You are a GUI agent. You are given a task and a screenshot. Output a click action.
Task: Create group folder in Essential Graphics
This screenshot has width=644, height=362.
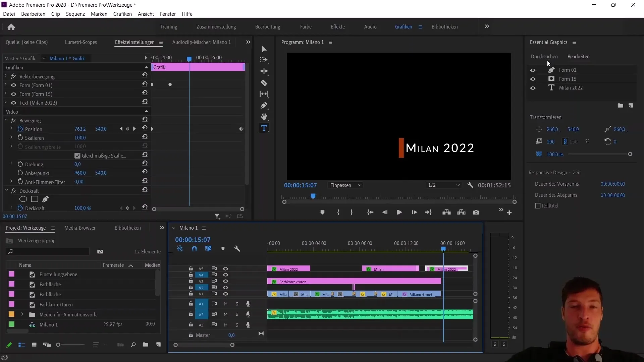point(620,106)
